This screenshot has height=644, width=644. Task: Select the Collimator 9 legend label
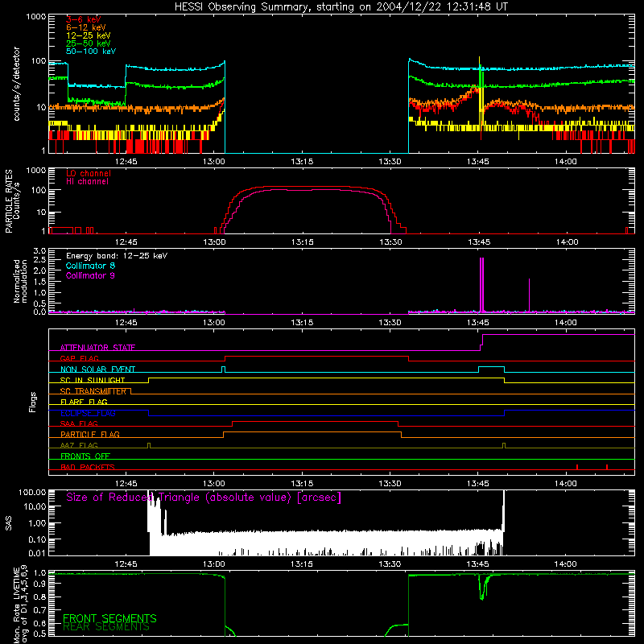coord(90,275)
